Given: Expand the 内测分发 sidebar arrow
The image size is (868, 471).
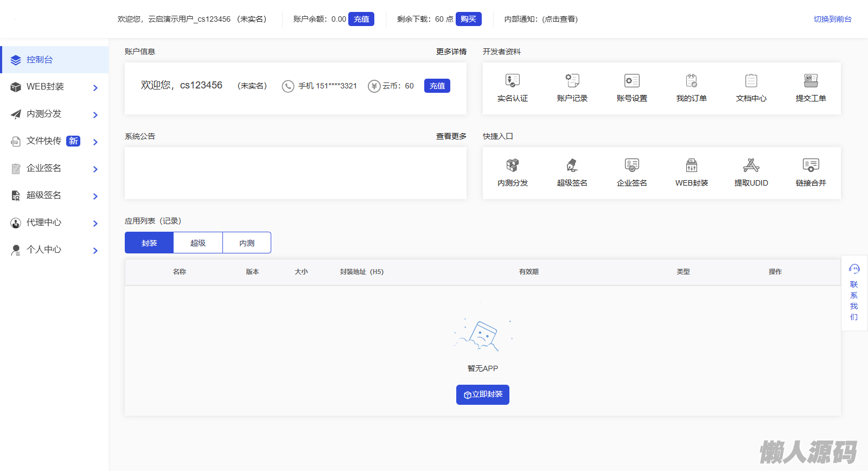Looking at the screenshot, I should coord(95,114).
